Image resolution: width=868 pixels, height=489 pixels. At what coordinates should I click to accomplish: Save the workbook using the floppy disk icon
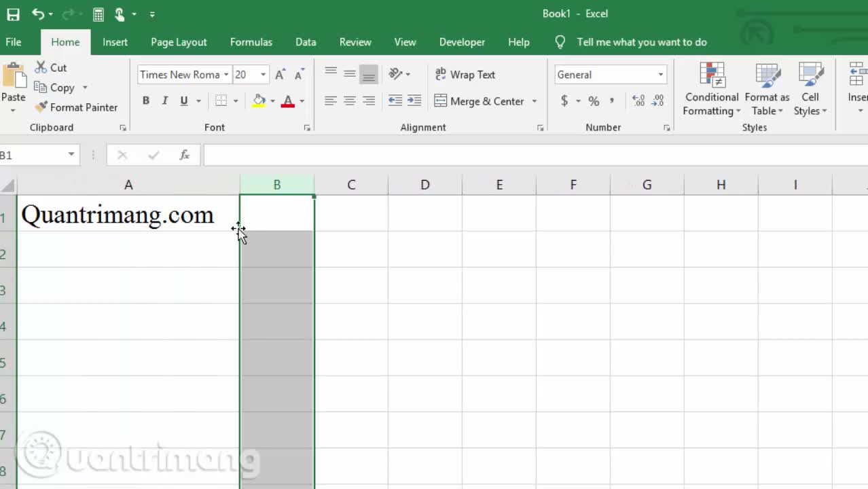(x=13, y=14)
